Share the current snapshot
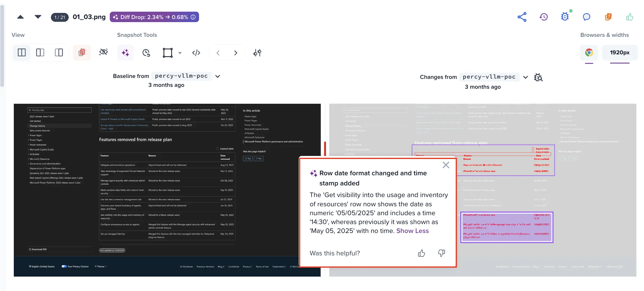 (x=522, y=17)
